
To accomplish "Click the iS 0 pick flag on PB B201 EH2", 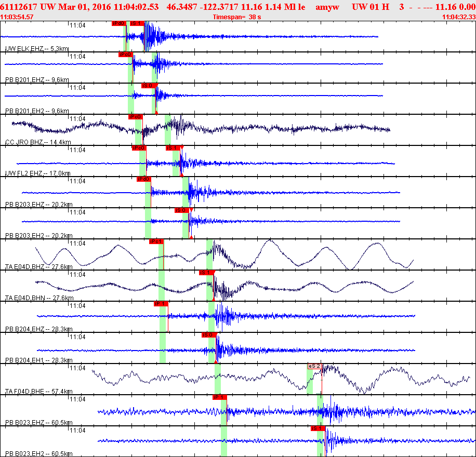I will [x=149, y=86].
